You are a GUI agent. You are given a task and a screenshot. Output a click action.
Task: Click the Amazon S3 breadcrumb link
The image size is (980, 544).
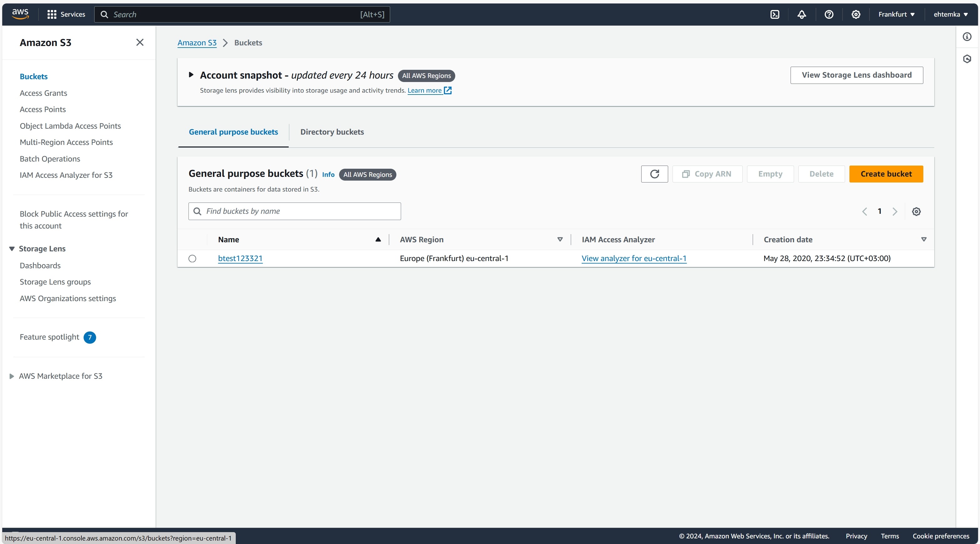pos(197,43)
